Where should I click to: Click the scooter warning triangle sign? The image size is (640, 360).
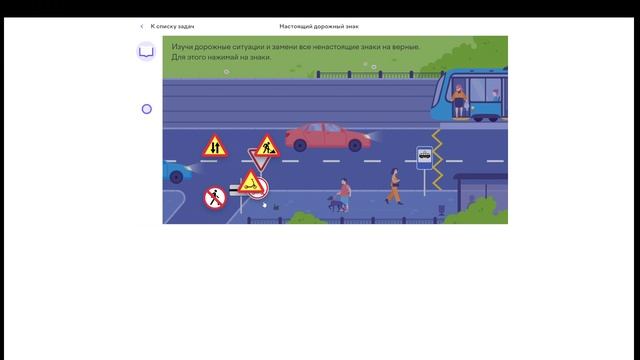[251, 182]
